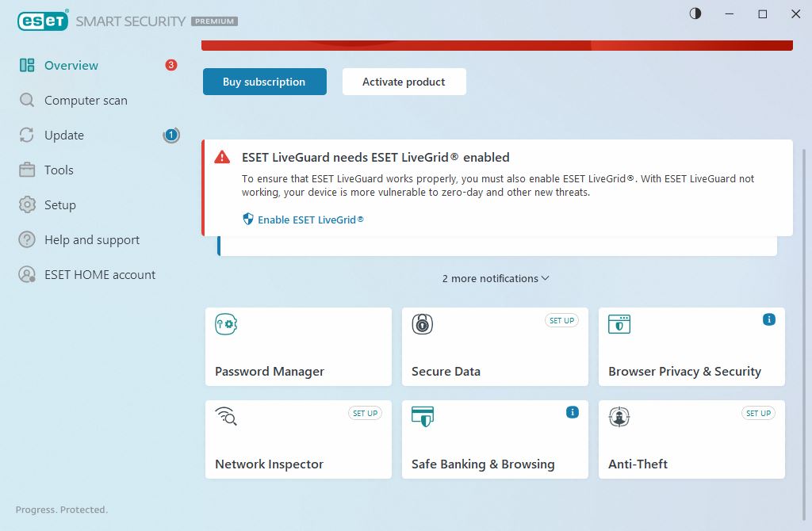Click the Network Inspector wifi search icon
This screenshot has height=531, width=812.
(x=226, y=416)
